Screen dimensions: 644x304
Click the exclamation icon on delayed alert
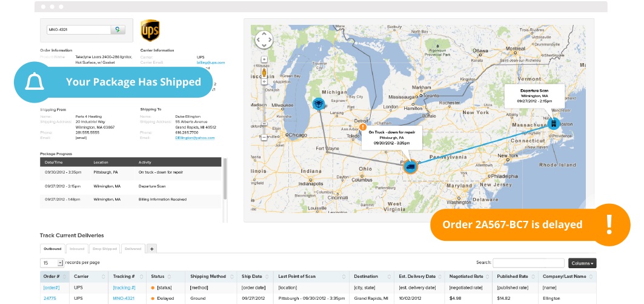[609, 225]
